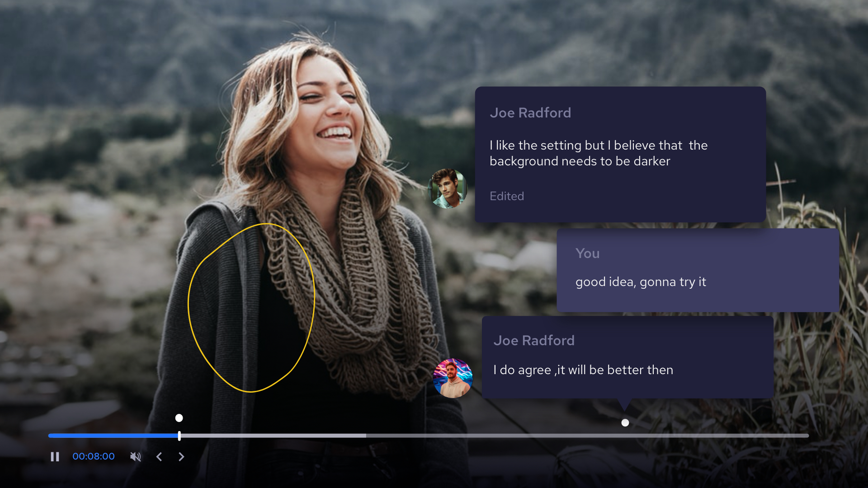The width and height of the screenshot is (868, 488).
Task: Select the comment marker above the playhead
Action: (179, 418)
